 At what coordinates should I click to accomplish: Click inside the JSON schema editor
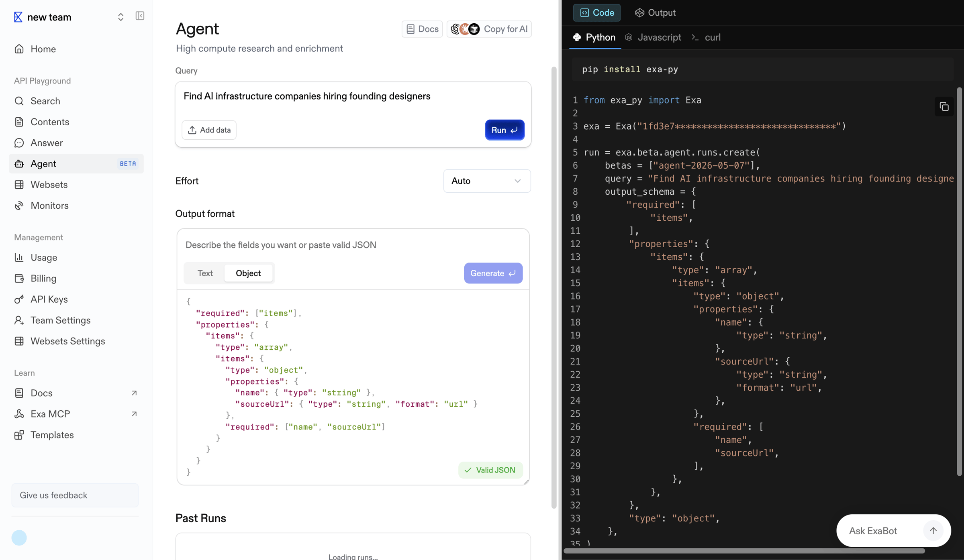coord(353,387)
